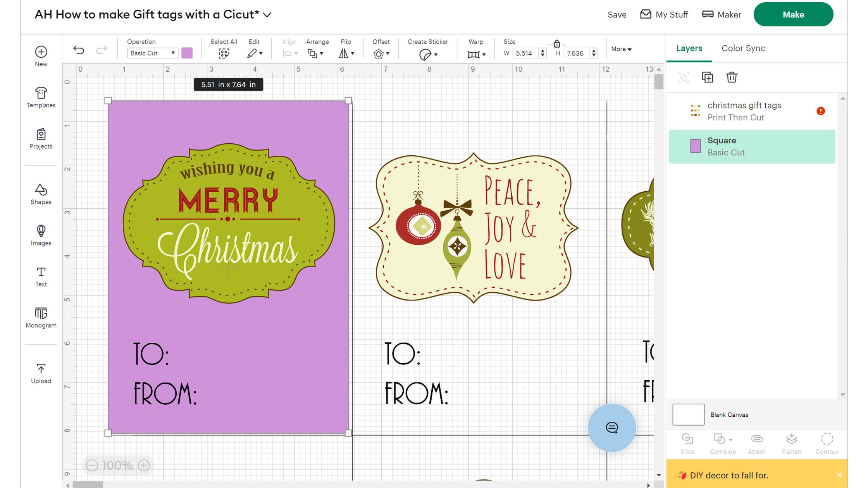Undo the last action
The height and width of the screenshot is (488, 868).
pos(79,49)
